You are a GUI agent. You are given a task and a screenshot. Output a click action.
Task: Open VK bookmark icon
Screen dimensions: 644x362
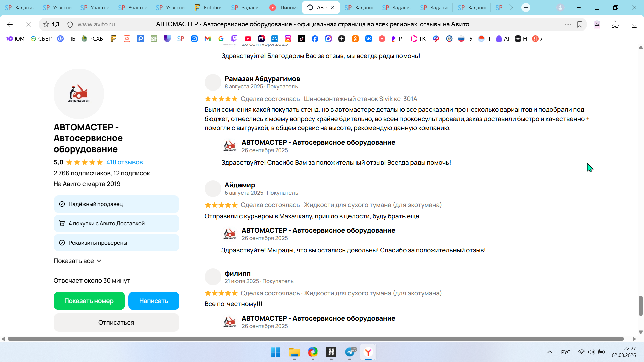(369, 39)
